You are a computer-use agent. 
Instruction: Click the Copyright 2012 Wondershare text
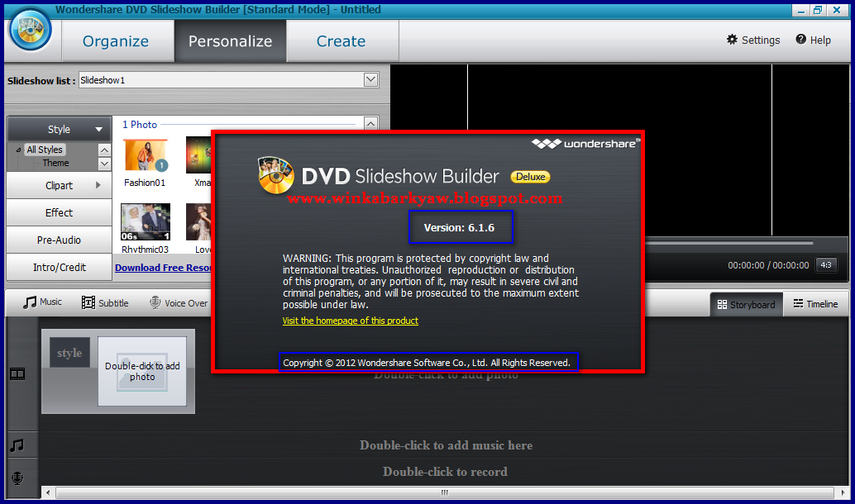click(427, 363)
